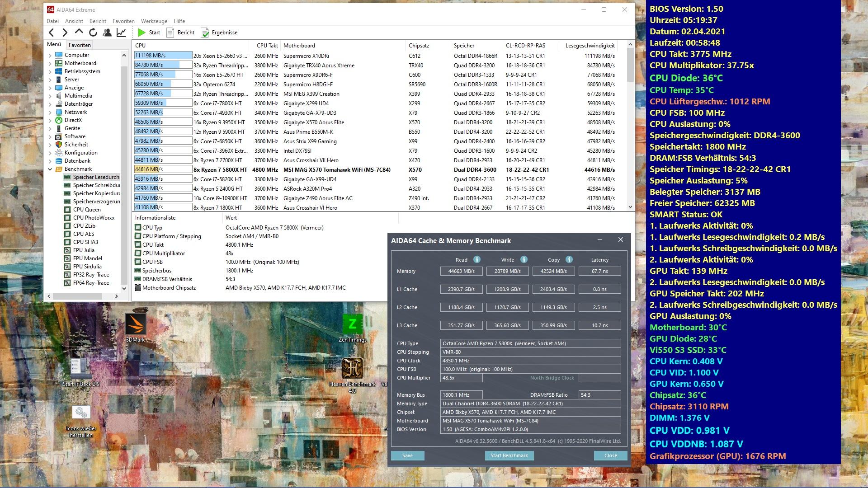Viewport: 868px width, 488px height.
Task: Select the CPU ZLib benchmark
Action: click(80, 226)
